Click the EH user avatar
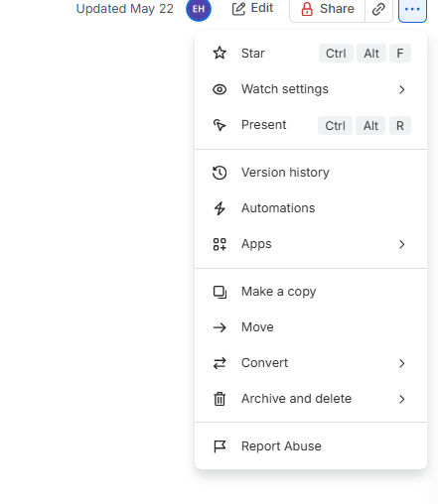 coord(199,9)
